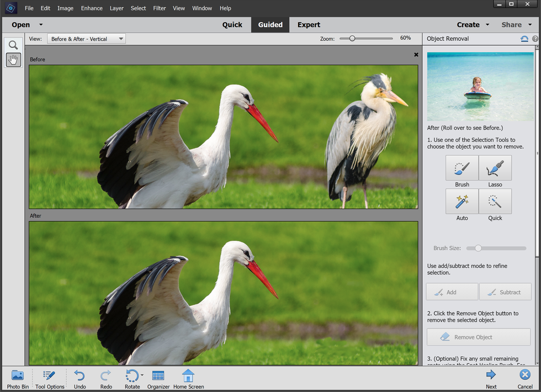
Task: Open the Photo Bin
Action: coord(18,379)
